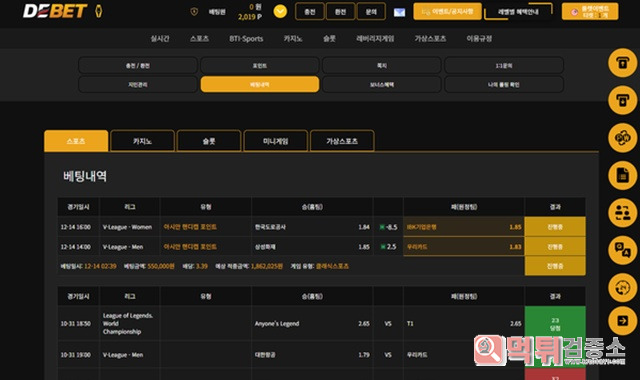Open the envelope messages icon
This screenshot has height=380, width=640.
coord(399,12)
